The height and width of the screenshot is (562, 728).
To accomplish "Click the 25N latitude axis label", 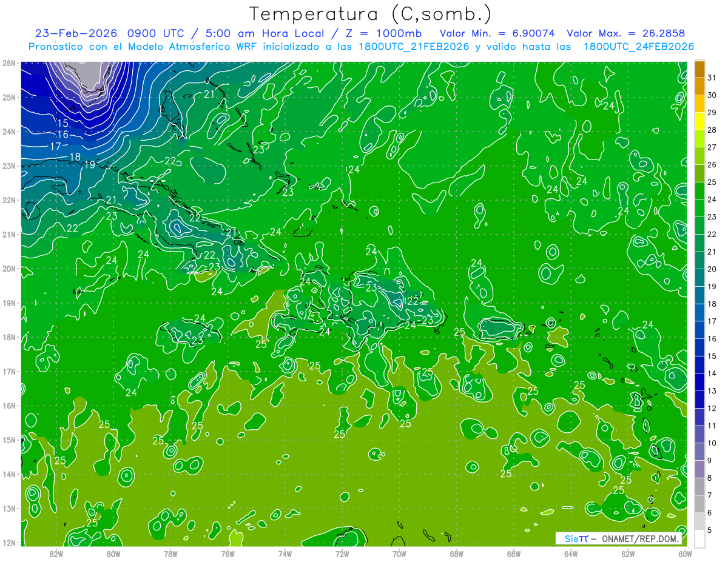I will click(x=8, y=97).
